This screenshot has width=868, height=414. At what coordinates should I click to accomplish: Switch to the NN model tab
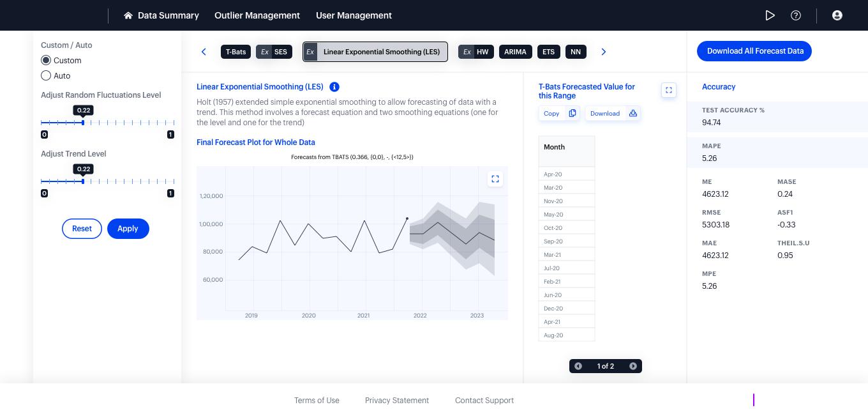[576, 52]
